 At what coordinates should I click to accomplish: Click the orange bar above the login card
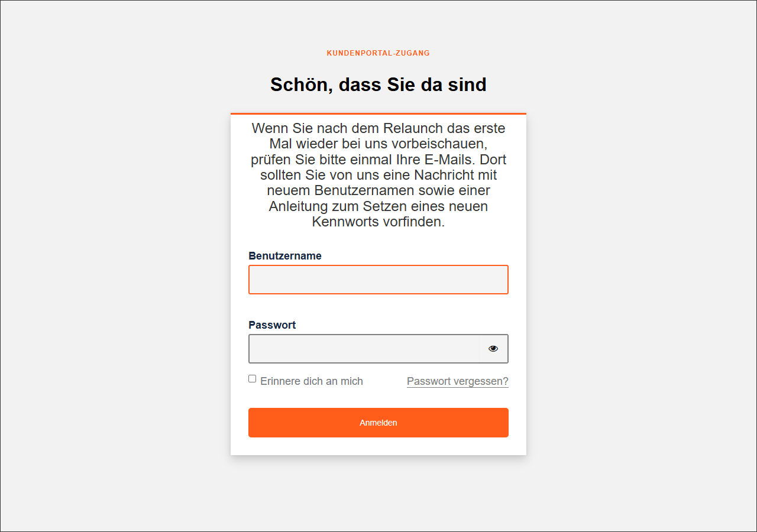378,112
